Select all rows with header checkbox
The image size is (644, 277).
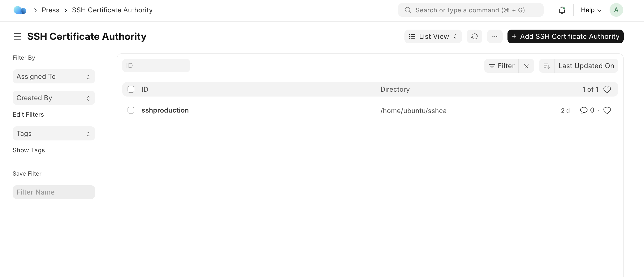131,89
